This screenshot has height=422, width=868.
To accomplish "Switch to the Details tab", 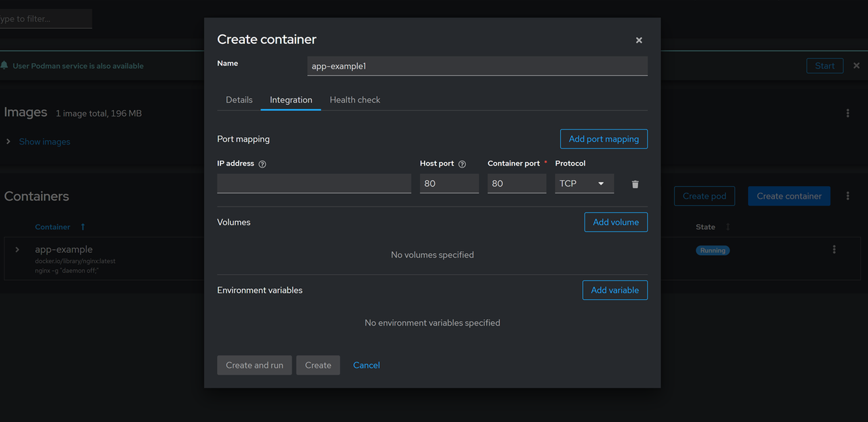I will 239,100.
